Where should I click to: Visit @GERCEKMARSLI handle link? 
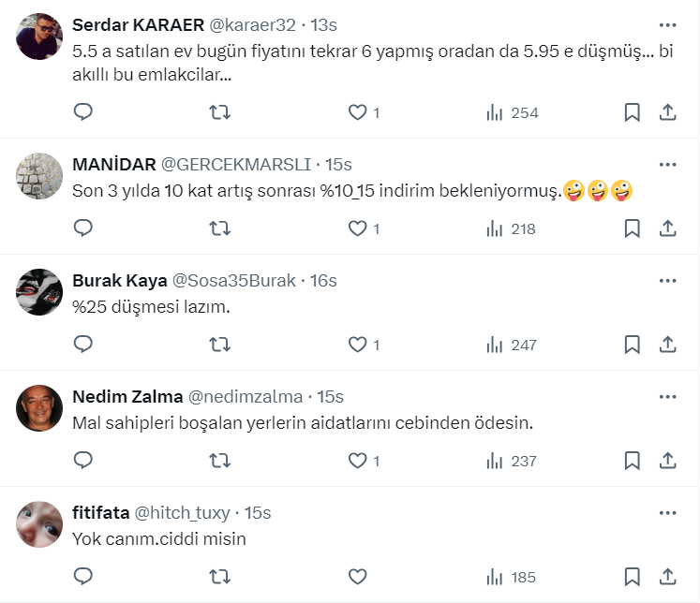(235, 165)
